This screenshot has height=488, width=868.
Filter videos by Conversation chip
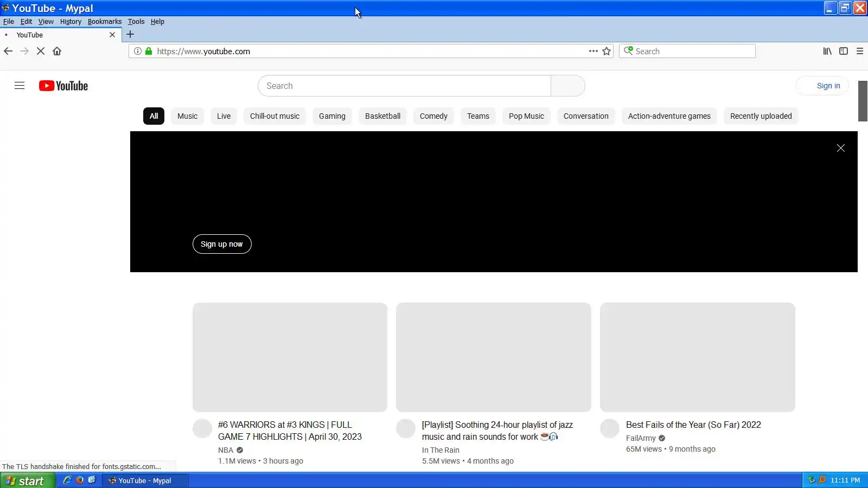coord(586,116)
